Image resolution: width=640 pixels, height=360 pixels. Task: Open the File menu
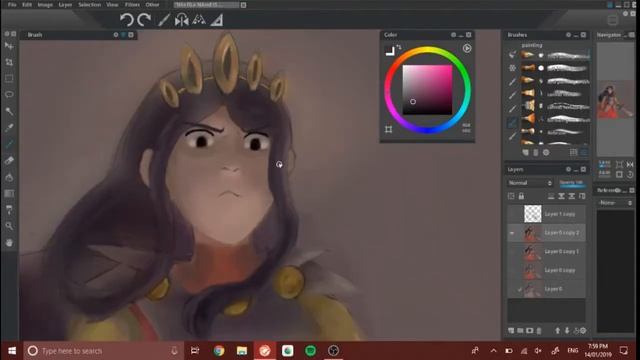(x=12, y=4)
